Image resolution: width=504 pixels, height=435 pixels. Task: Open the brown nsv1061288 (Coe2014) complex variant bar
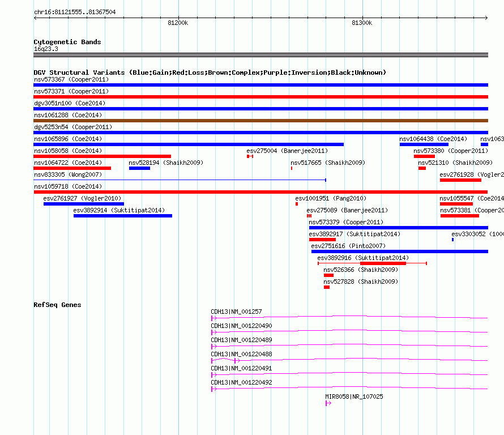260,121
